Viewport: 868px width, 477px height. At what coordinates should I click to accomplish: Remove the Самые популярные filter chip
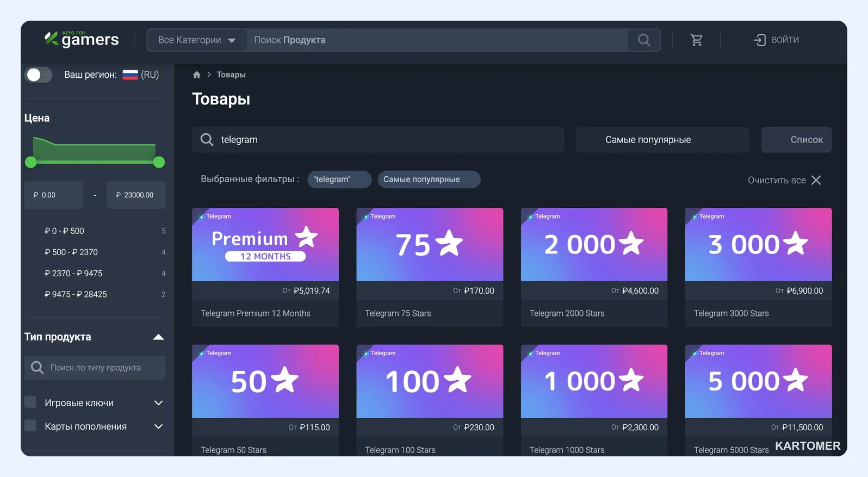(x=429, y=179)
